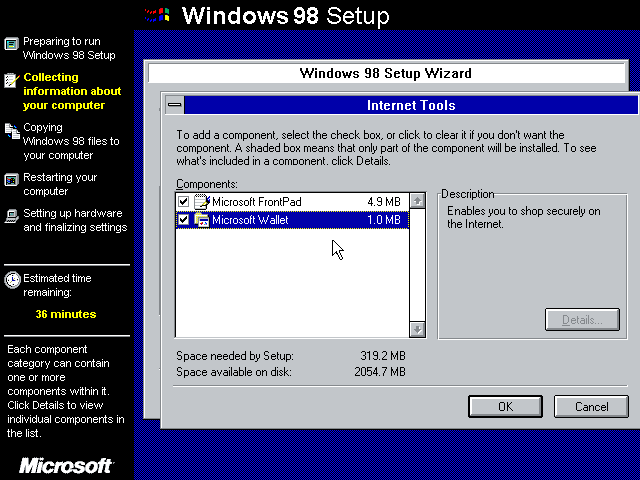The width and height of the screenshot is (640, 480).
Task: Confirm selection with the OK button
Action: pyautogui.click(x=505, y=407)
